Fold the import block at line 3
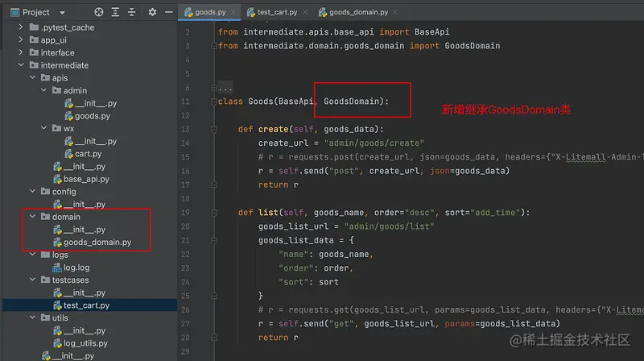 click(214, 46)
